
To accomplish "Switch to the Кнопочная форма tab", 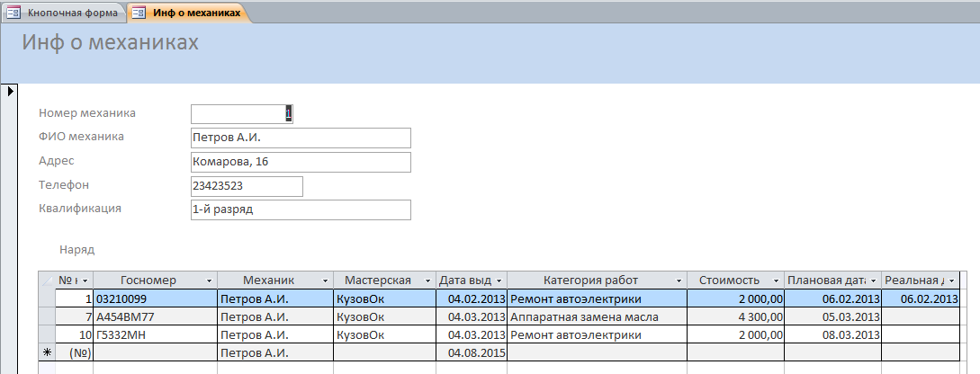I will [x=62, y=13].
